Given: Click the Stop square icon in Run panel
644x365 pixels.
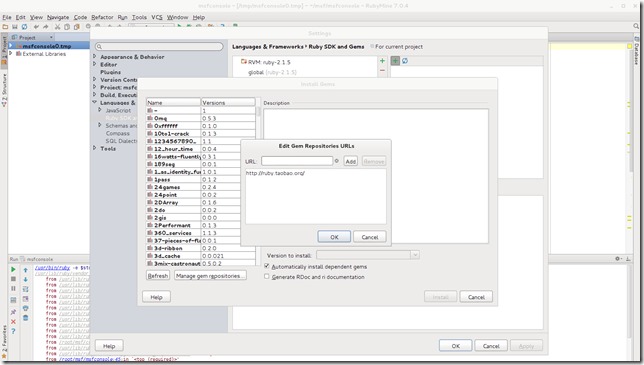Looking at the screenshot, I should [x=13, y=279].
